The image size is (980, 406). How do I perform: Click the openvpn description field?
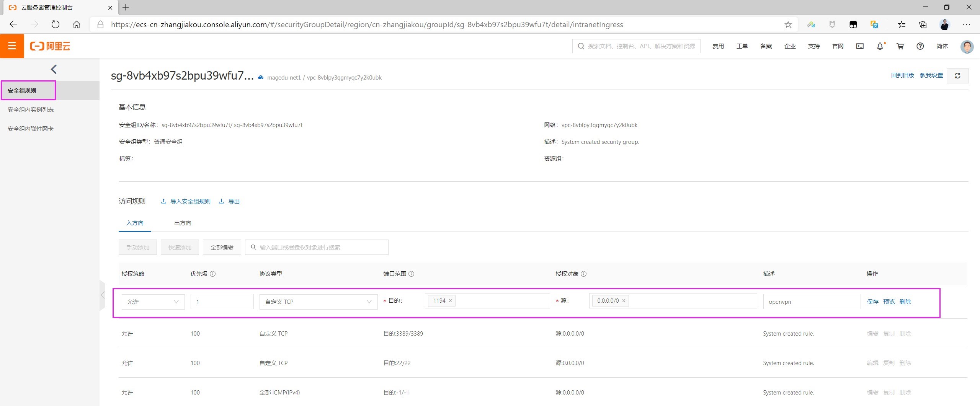tap(812, 302)
